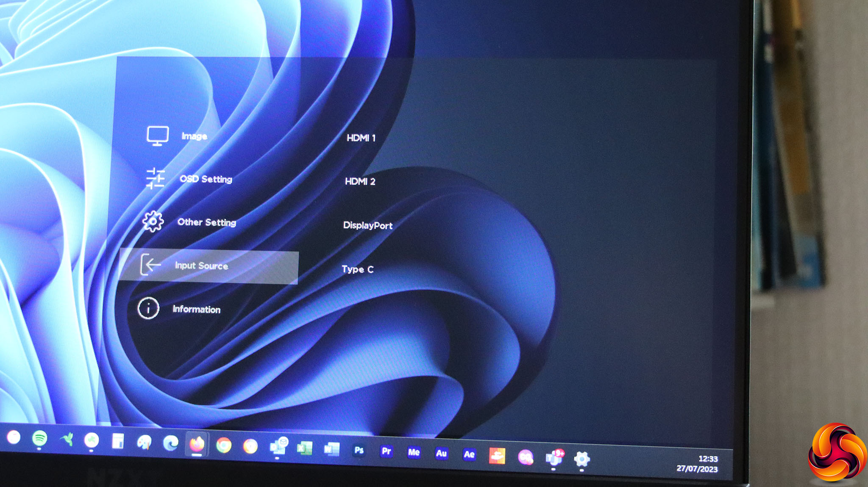
Task: Choose HDMI 1 as input source
Action: 361,138
